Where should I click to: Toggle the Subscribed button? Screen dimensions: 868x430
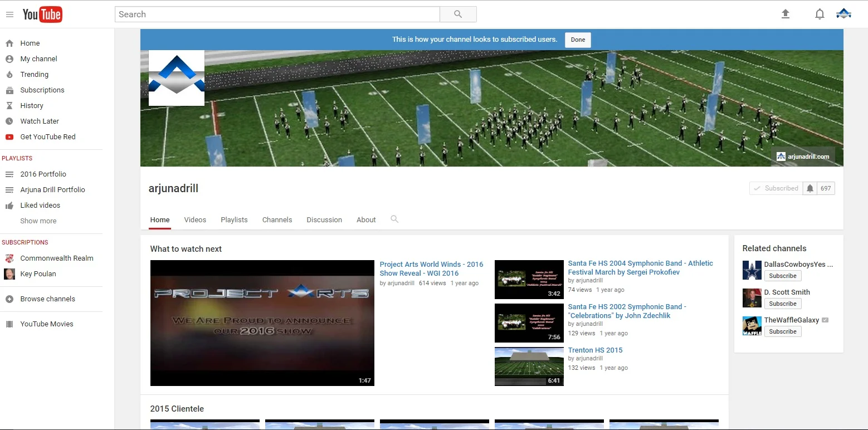[776, 188]
